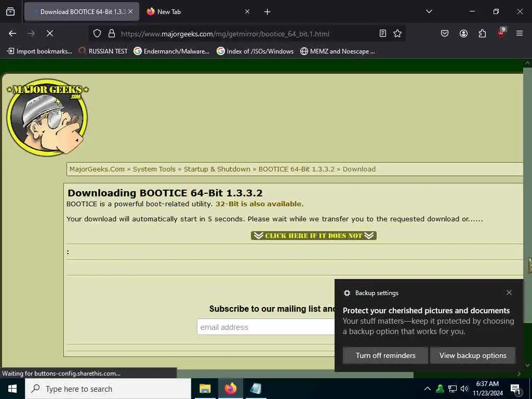
Task: Open Firefox application menu
Action: (x=519, y=33)
